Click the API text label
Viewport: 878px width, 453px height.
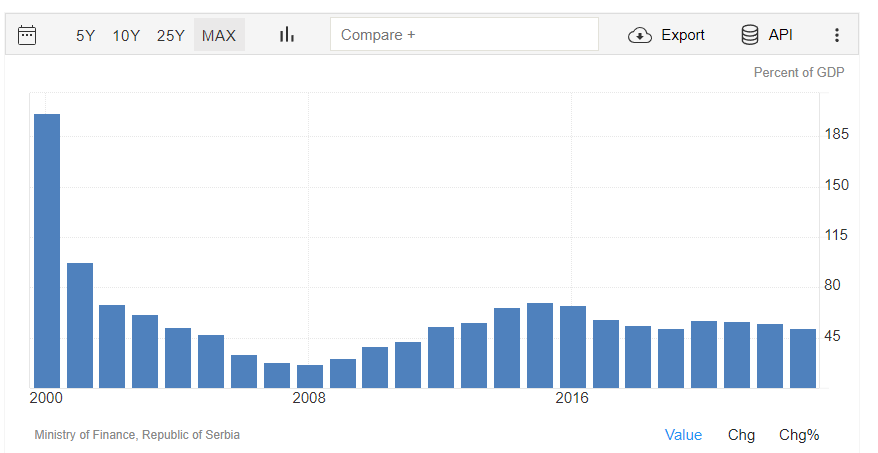coord(781,35)
